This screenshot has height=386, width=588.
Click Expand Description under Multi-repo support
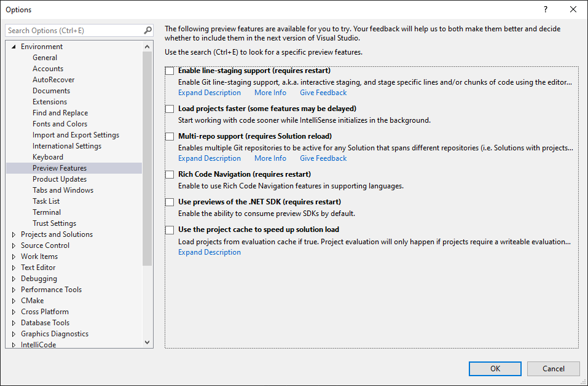click(x=210, y=158)
